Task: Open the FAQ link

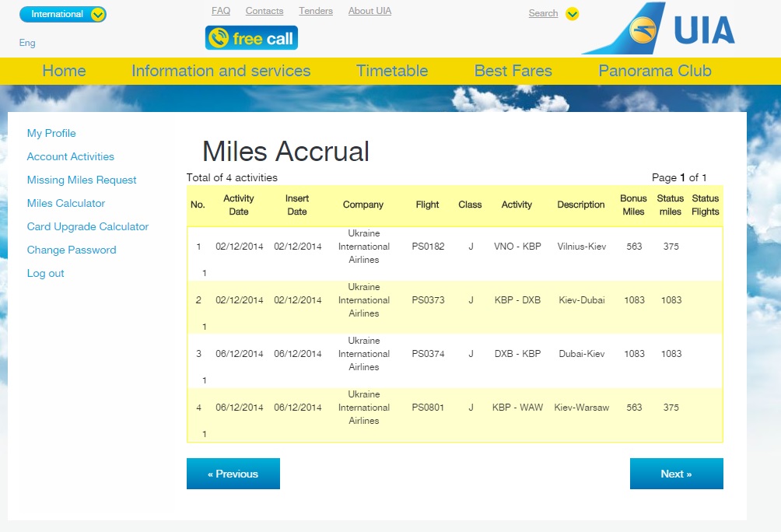Action: point(221,11)
